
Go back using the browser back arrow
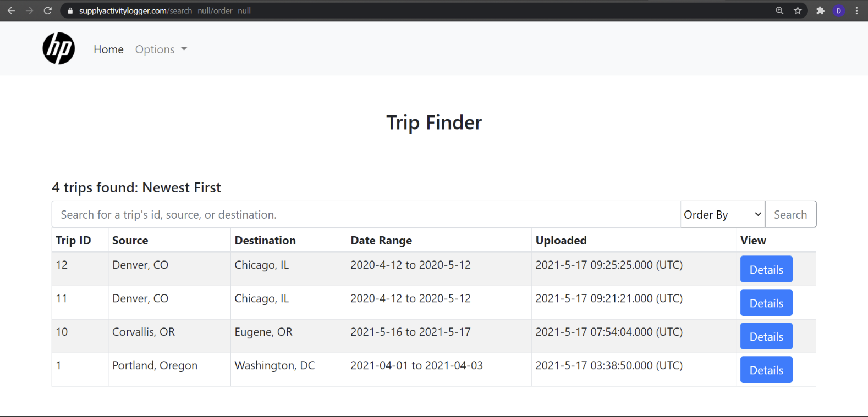pyautogui.click(x=11, y=10)
